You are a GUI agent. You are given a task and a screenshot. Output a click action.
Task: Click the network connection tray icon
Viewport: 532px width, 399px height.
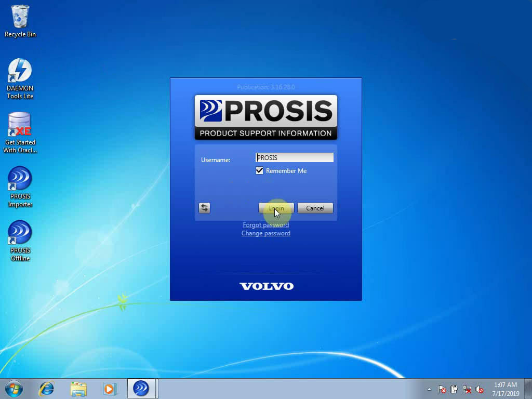click(467, 389)
